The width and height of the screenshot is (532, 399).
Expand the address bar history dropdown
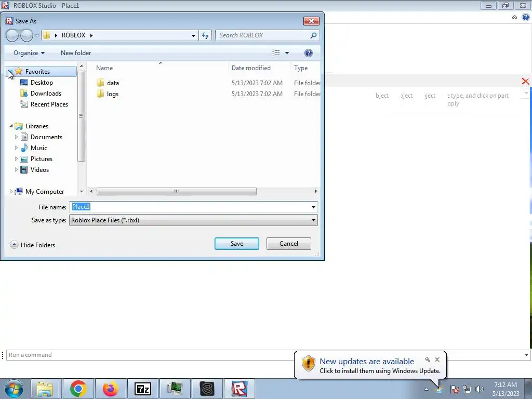193,35
